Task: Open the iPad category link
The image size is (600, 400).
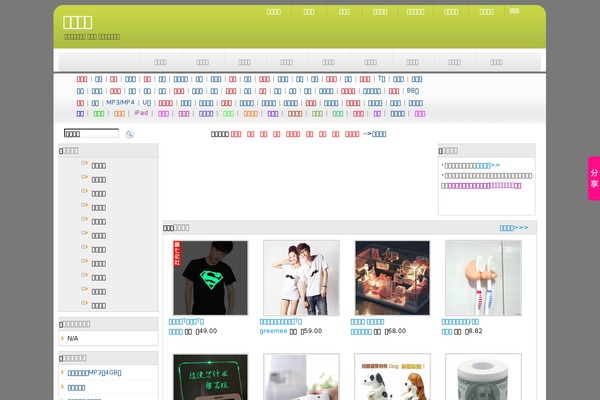Action: pos(141,113)
